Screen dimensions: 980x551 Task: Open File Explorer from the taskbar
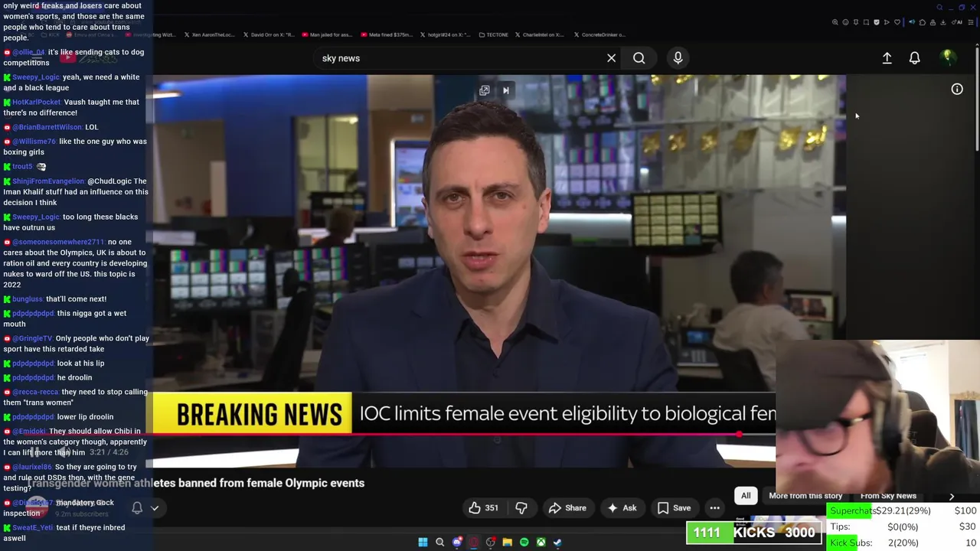[x=507, y=542]
